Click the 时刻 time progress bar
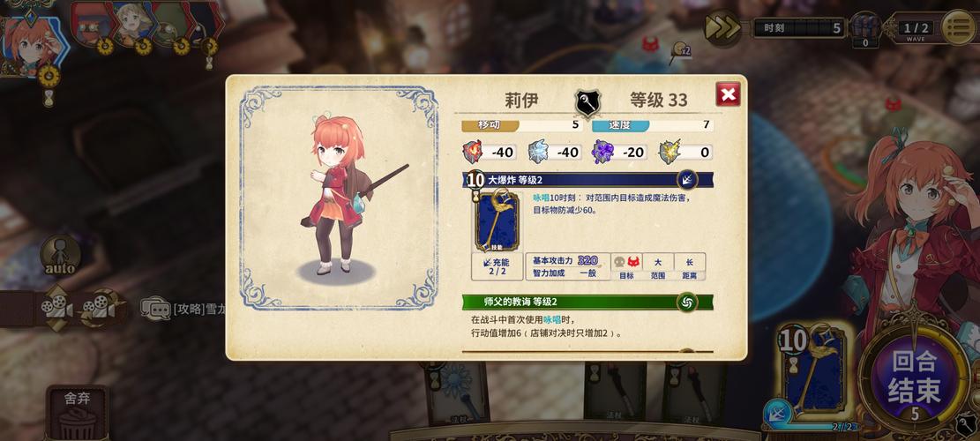The height and width of the screenshot is (441, 980). [x=799, y=28]
